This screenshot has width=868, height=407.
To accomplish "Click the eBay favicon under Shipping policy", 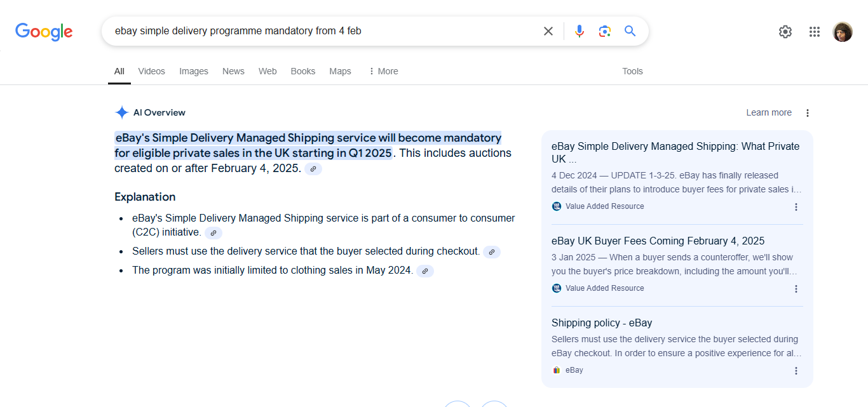I will click(557, 370).
